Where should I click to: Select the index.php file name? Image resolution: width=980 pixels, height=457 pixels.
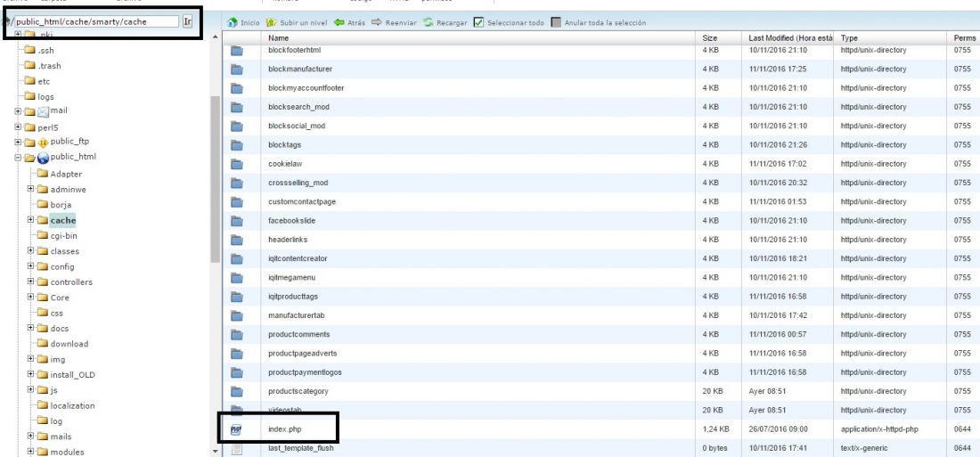coord(285,429)
